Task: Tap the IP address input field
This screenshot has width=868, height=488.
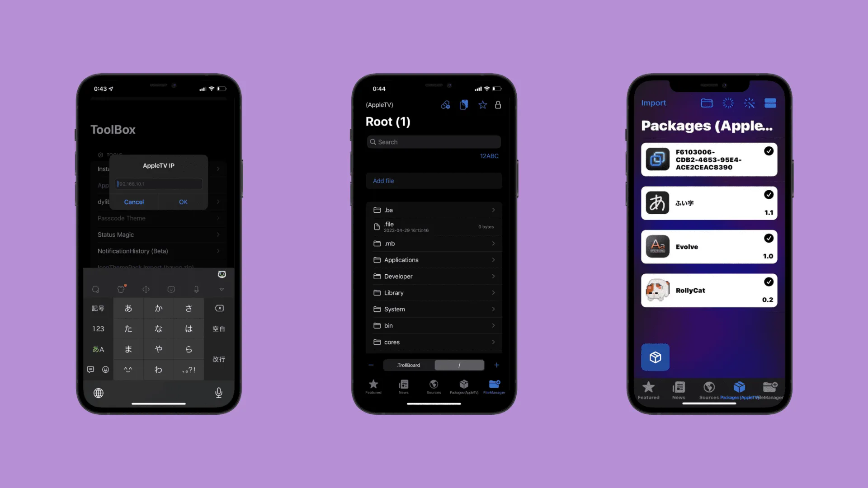Action: pyautogui.click(x=158, y=183)
